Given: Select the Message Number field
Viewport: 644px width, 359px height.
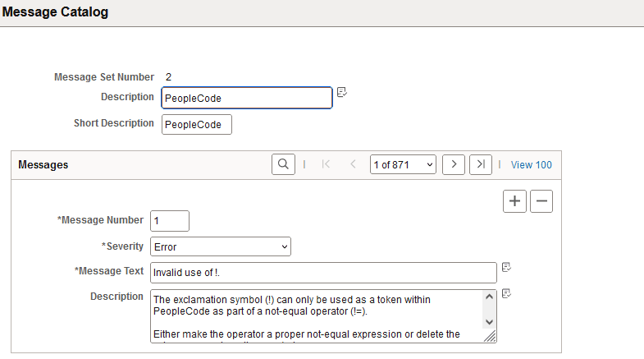Looking at the screenshot, I should [170, 221].
